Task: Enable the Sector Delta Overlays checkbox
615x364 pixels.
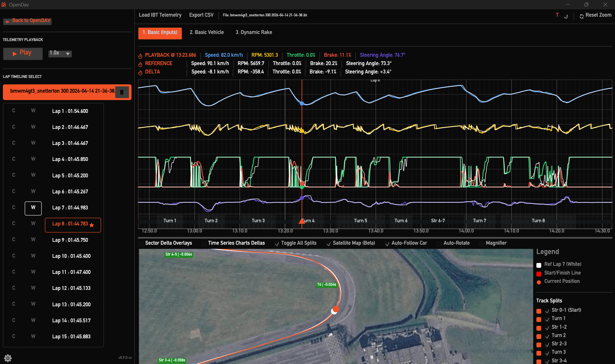Action: 141,244
